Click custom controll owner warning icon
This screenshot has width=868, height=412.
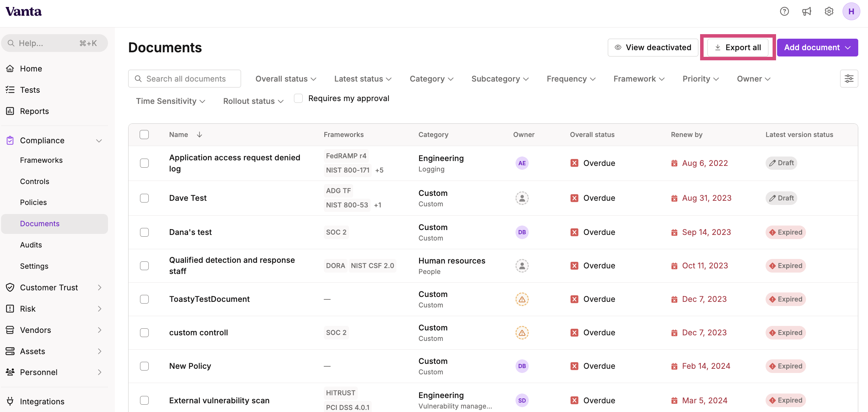click(522, 333)
